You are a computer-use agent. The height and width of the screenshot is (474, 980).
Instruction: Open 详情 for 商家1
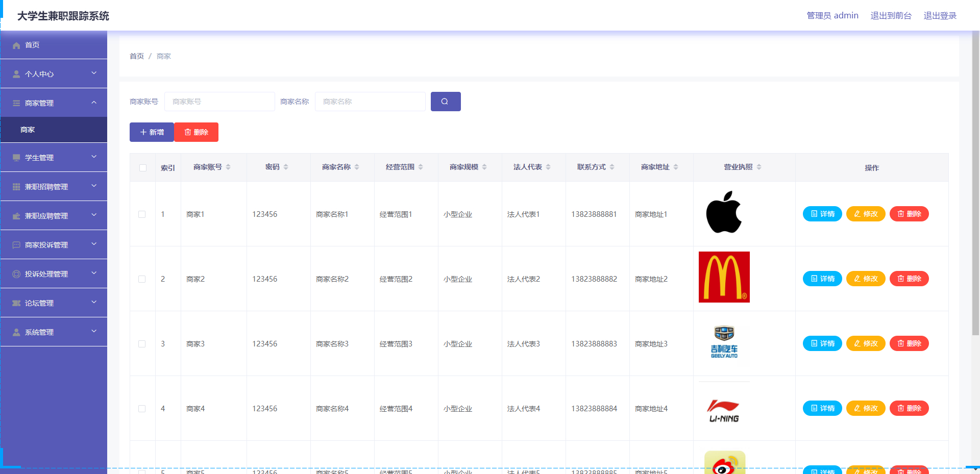click(822, 214)
